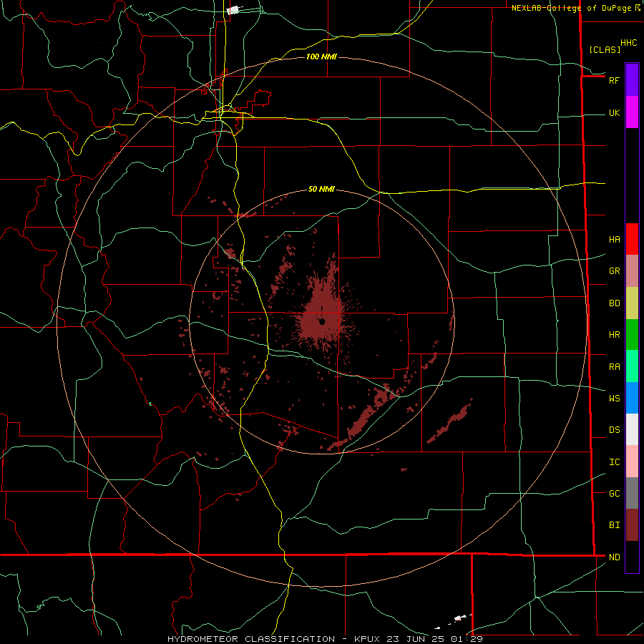Click the UK magenta legend swatch
Viewport: 644px width, 644px height.
pyautogui.click(x=632, y=112)
